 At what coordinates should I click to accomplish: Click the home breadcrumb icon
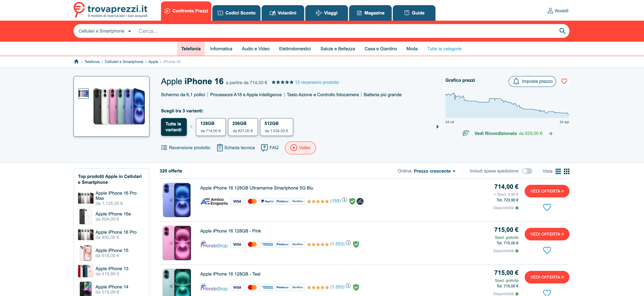tap(76, 61)
